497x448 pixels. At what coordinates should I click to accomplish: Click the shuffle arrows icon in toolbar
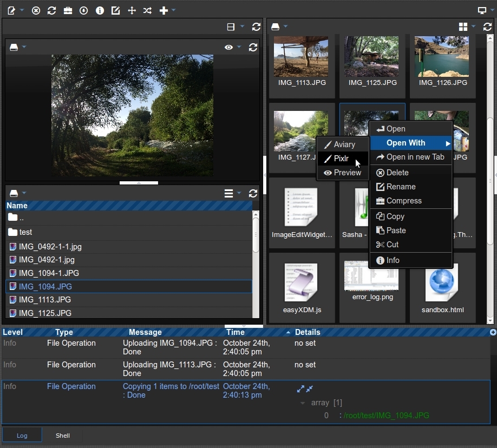pyautogui.click(x=147, y=11)
